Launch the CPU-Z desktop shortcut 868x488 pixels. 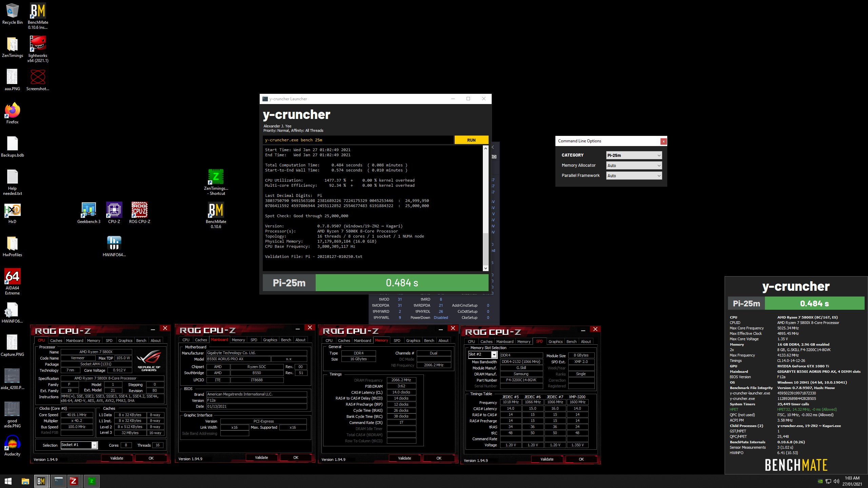tap(114, 213)
